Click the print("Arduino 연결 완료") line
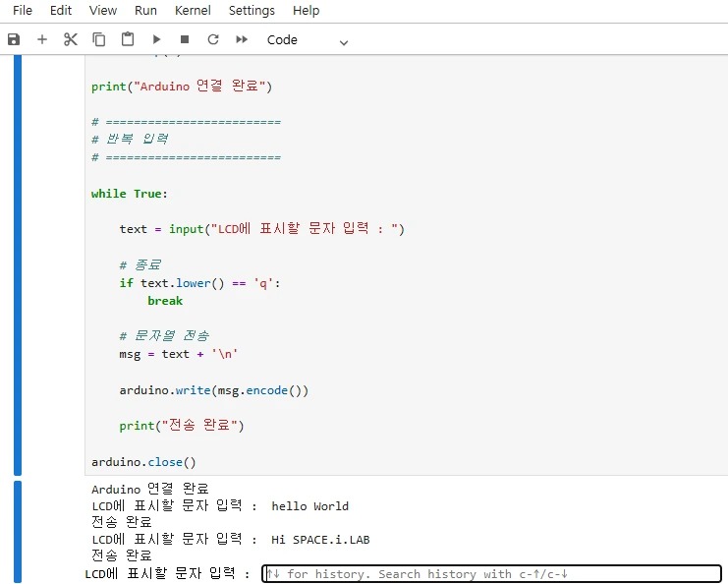The height and width of the screenshot is (584, 728). pyautogui.click(x=182, y=86)
